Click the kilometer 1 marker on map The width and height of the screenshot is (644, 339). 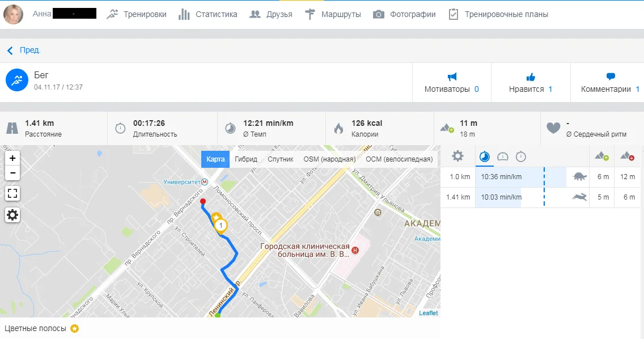[221, 226]
